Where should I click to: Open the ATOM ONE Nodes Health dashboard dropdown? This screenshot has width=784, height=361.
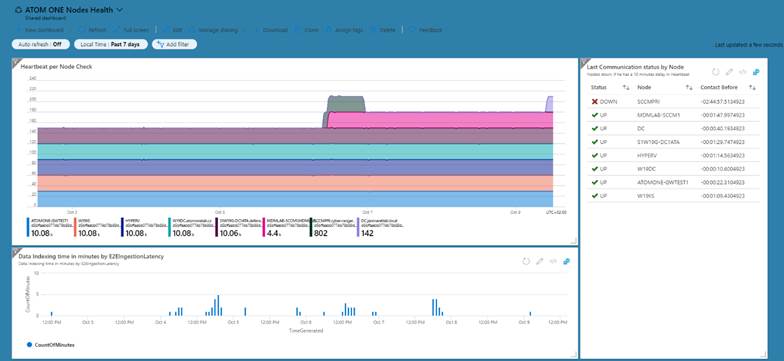120,10
